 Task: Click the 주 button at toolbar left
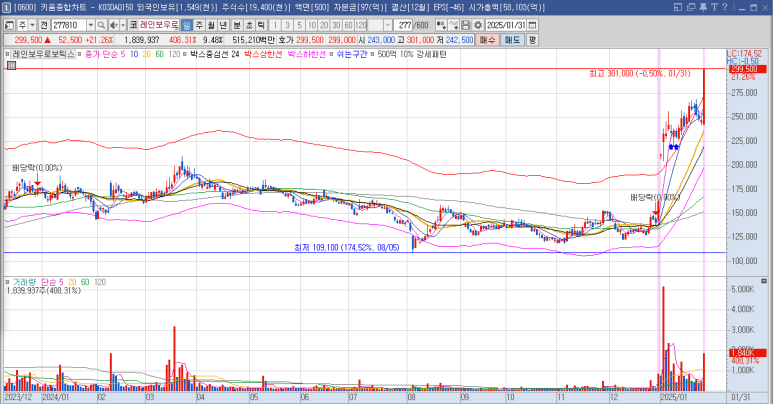(22, 25)
